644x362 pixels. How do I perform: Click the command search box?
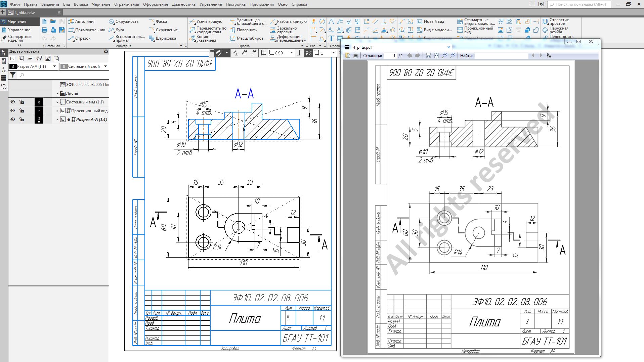(x=579, y=4)
